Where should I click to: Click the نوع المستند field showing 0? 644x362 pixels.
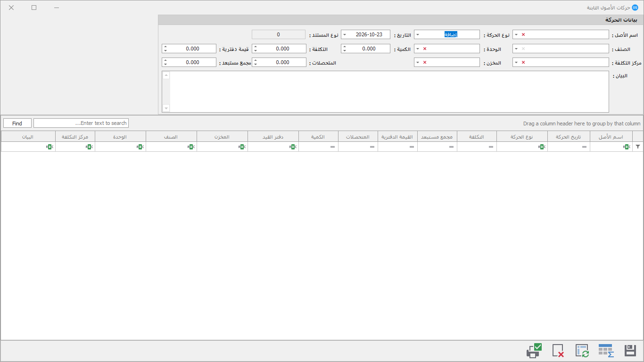279,35
